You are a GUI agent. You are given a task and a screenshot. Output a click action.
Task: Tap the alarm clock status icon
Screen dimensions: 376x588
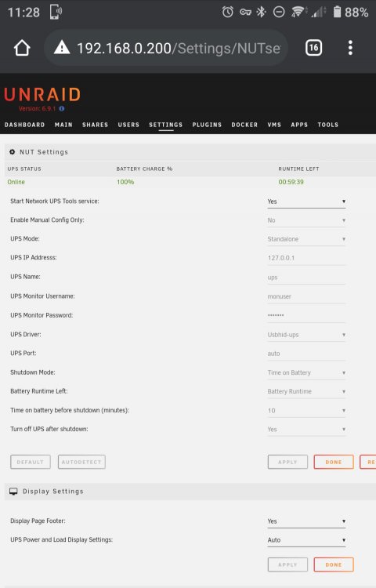[x=228, y=12]
